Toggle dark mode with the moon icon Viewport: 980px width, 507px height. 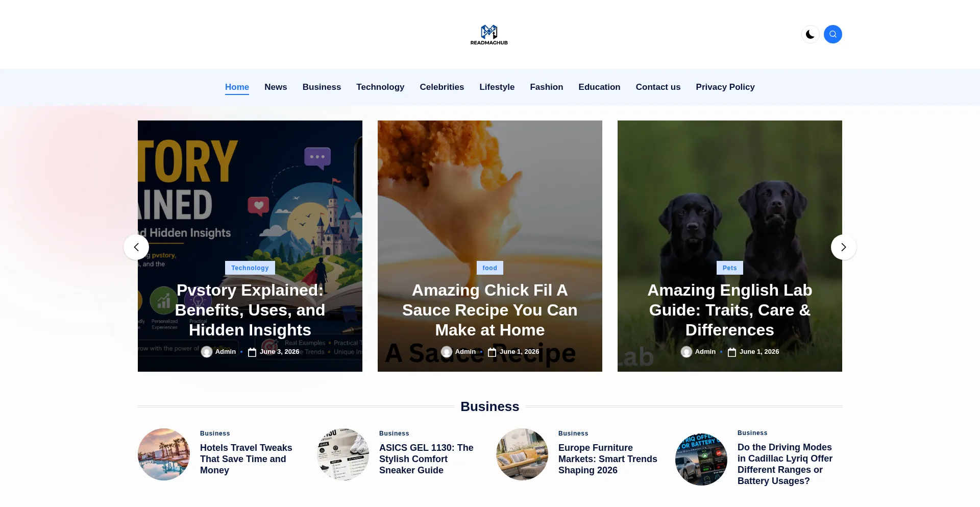click(x=810, y=34)
